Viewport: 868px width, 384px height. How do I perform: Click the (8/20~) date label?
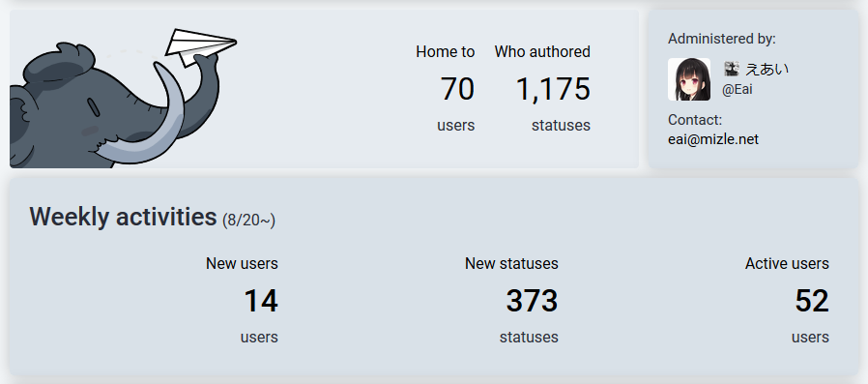pos(248,221)
